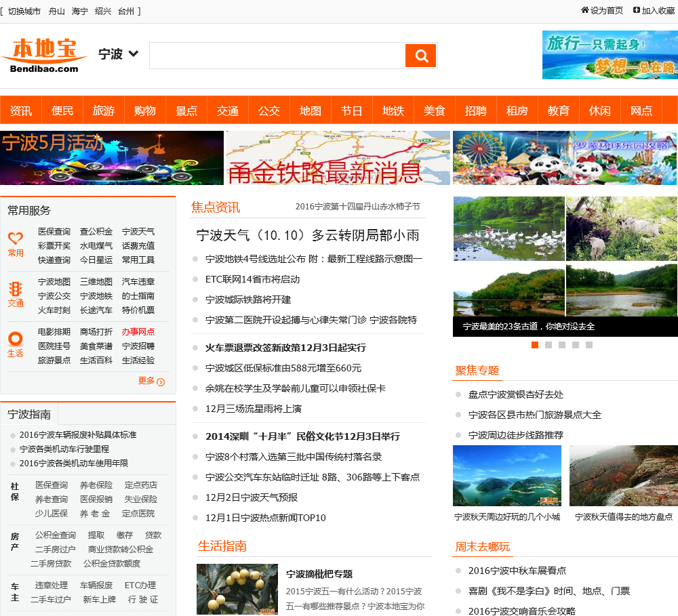The image size is (678, 616).
Task: Switch city to 绍兴
Action: tap(103, 12)
